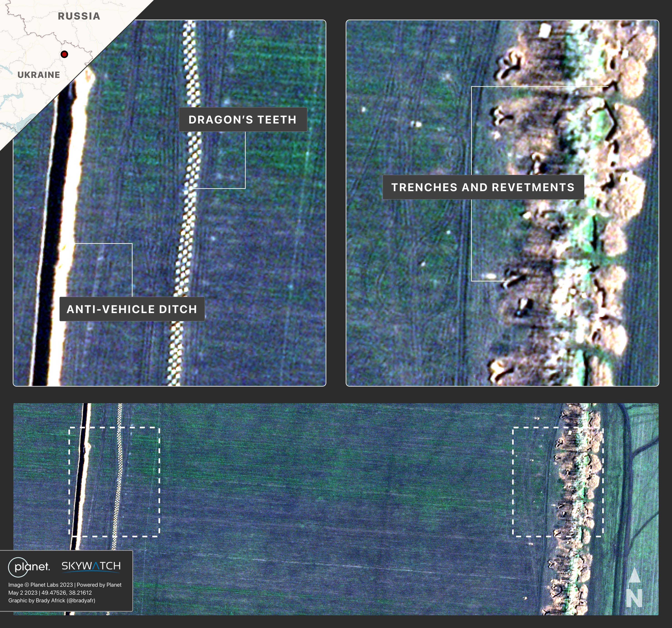Select the UKRAINE label on the map

click(39, 75)
